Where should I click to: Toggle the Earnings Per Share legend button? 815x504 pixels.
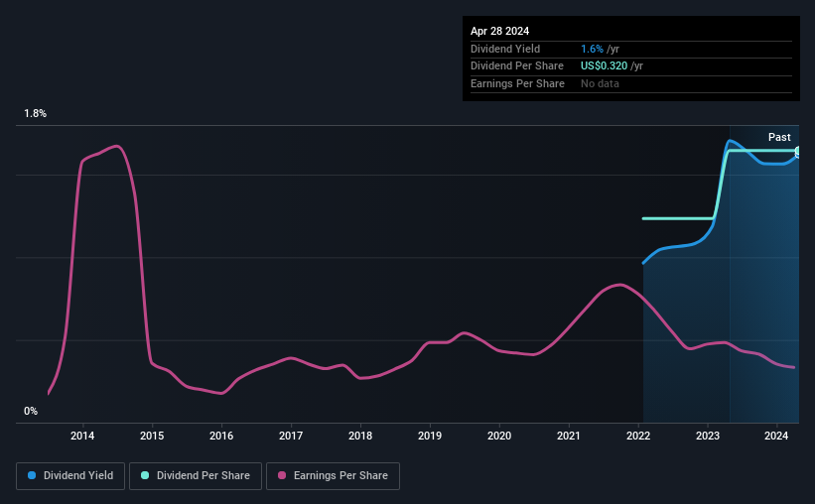[x=333, y=476]
